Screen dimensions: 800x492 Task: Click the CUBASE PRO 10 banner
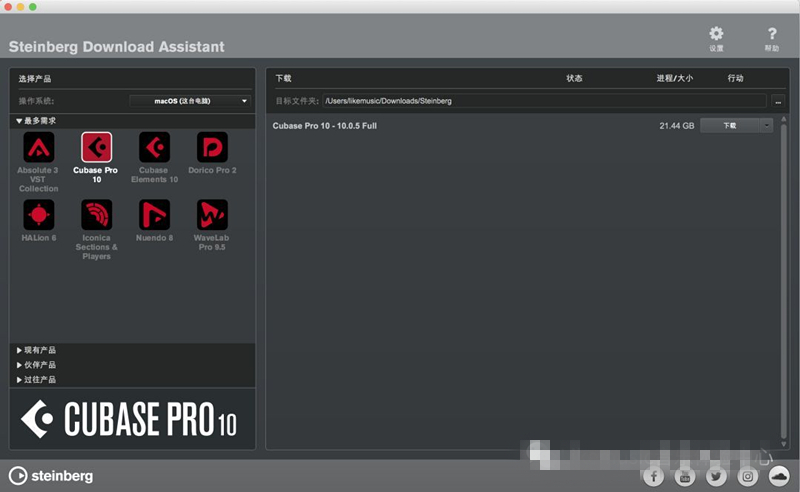click(132, 419)
